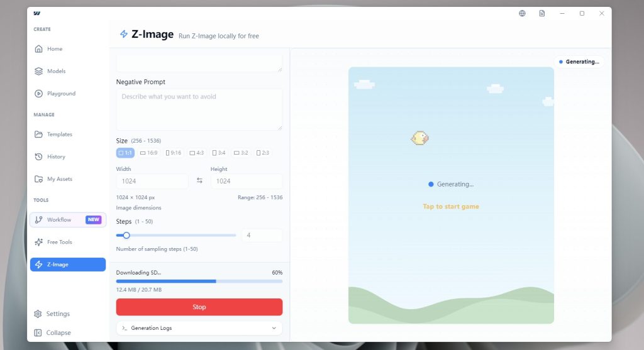Screen dimensions: 644x350
Task: Open Free Tools label in sidebar
Action: [x=60, y=242]
